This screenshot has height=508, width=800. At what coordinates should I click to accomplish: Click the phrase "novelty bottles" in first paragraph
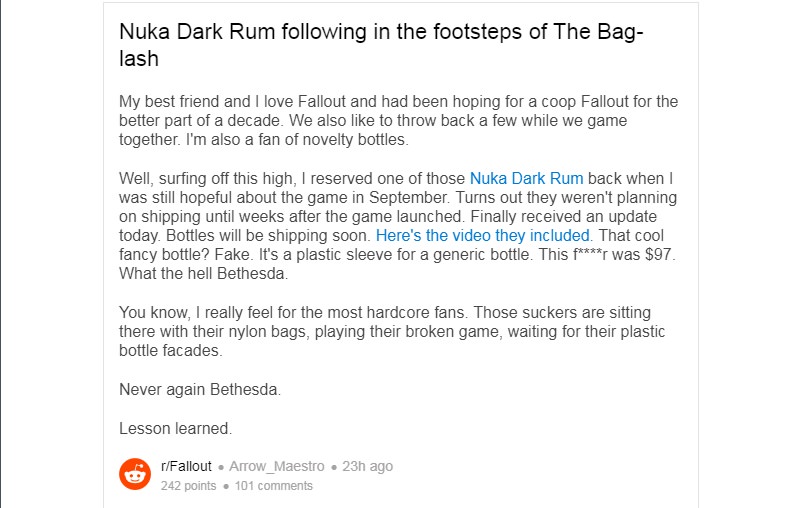click(355, 140)
